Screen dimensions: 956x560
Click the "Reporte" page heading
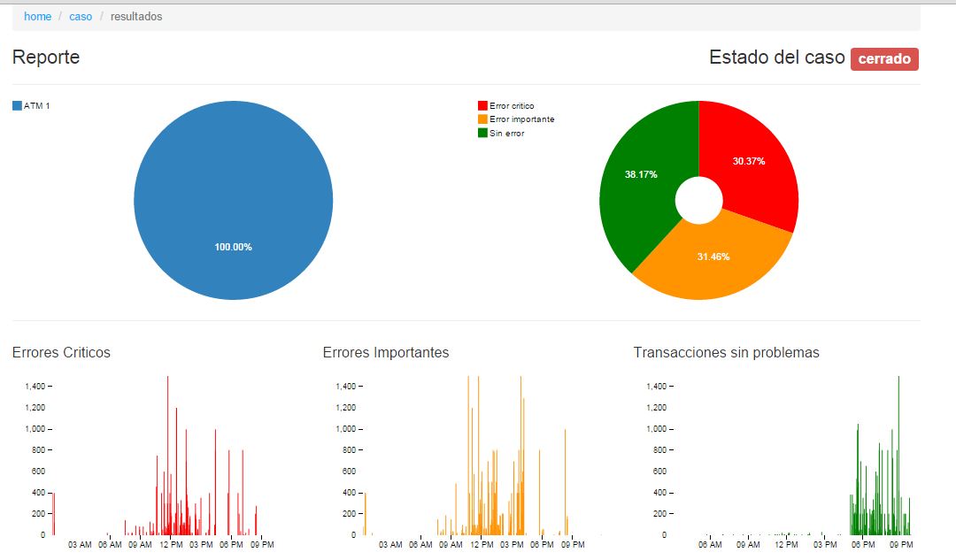pos(46,57)
